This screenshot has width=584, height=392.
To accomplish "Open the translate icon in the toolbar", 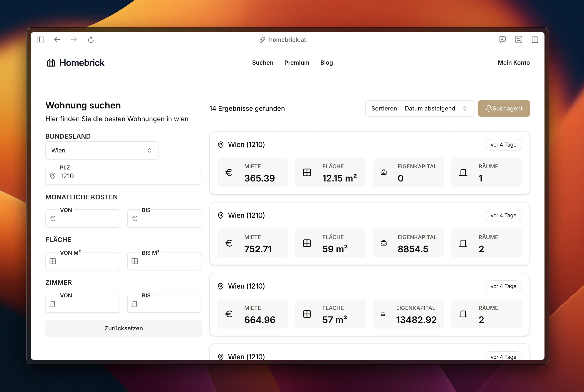I will pos(502,39).
